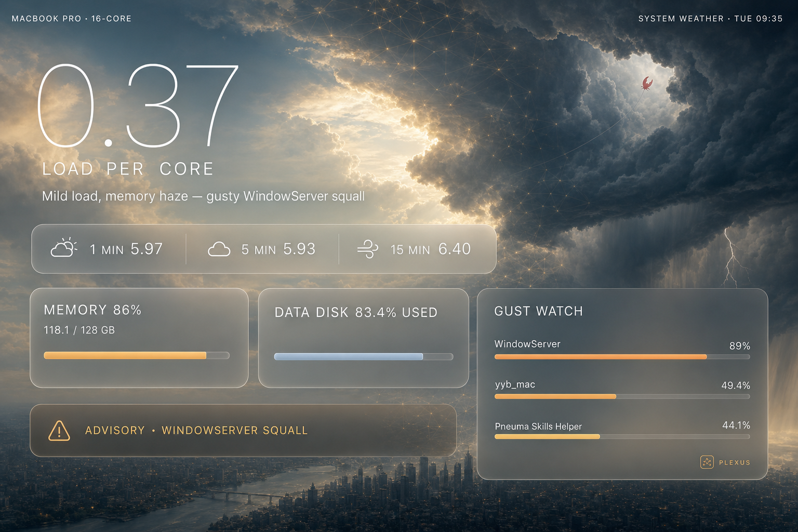798x532 pixels.
Task: Click the cloud icon beside 5 MIN
Action: 219,249
